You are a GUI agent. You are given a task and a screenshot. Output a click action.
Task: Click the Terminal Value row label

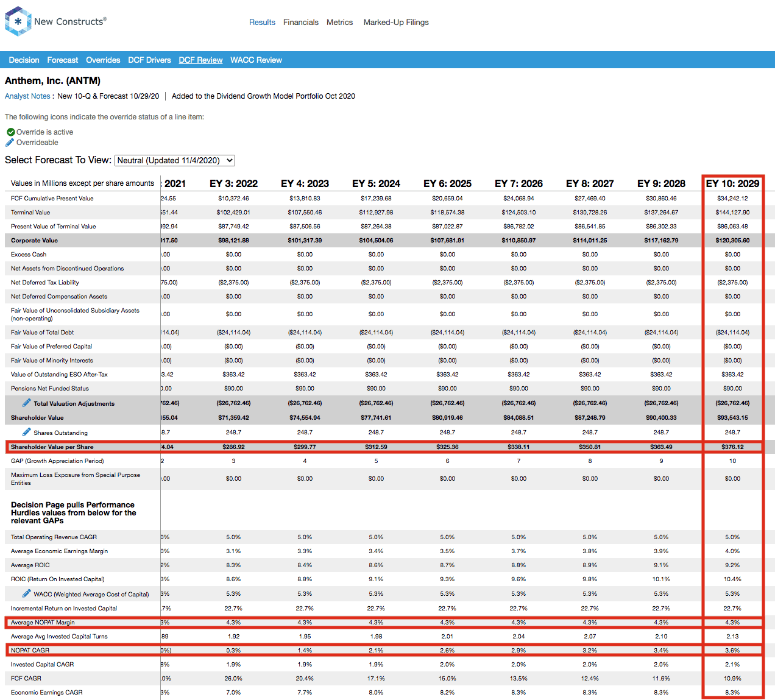tap(30, 213)
